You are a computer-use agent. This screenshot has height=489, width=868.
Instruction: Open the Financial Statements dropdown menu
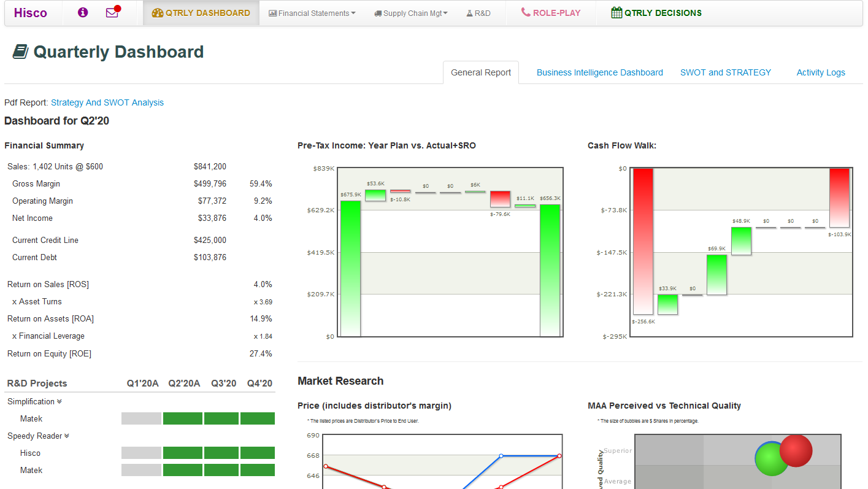[x=312, y=13]
